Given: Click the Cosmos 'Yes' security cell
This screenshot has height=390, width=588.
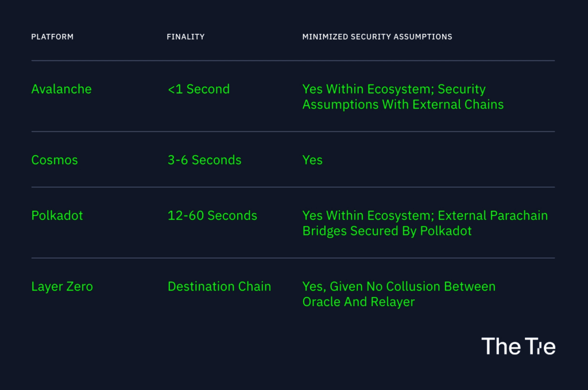Looking at the screenshot, I should 312,160.
